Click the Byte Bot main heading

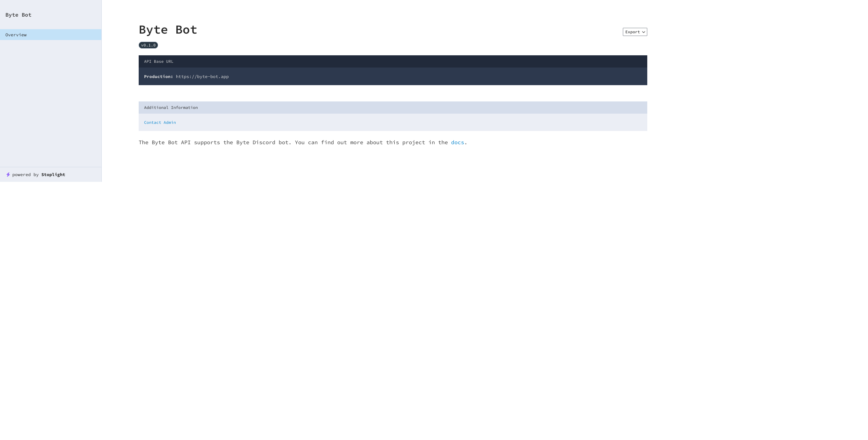[168, 30]
